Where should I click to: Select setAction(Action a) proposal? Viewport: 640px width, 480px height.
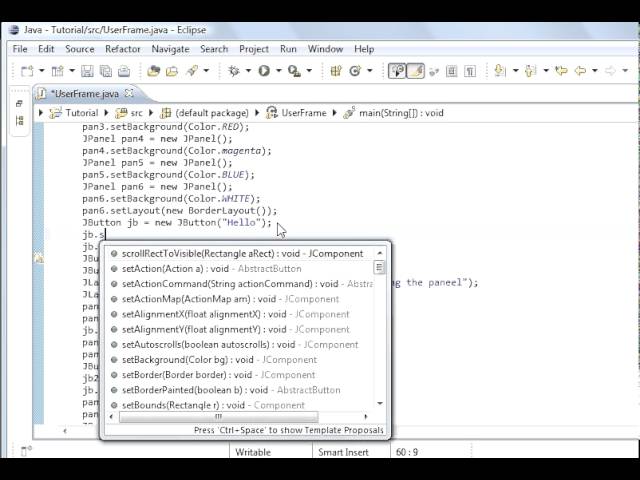(241, 269)
